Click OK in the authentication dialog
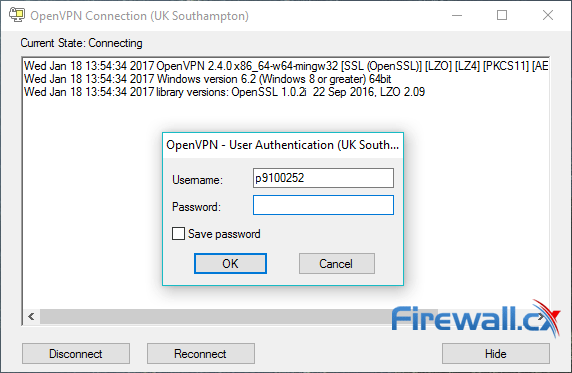This screenshot has height=373, width=572. coord(230,264)
